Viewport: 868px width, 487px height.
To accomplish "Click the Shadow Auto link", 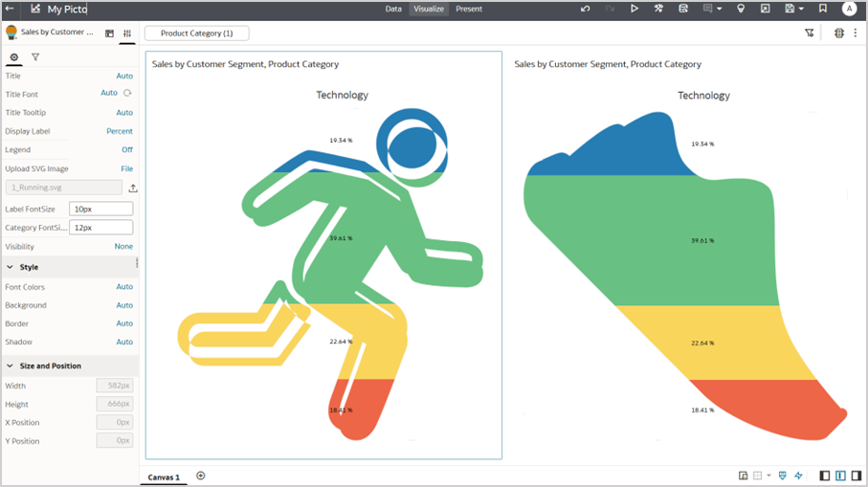I will pyautogui.click(x=124, y=342).
